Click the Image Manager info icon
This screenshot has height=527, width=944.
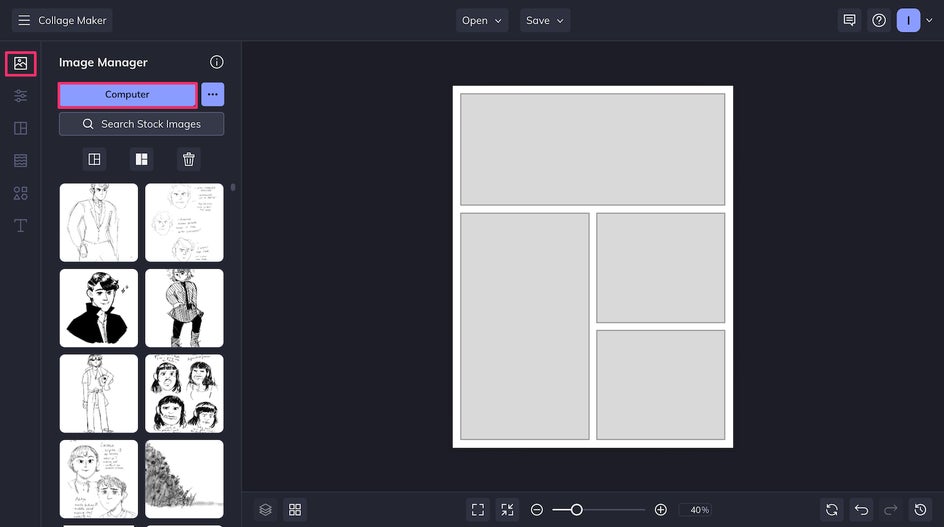[x=217, y=62]
